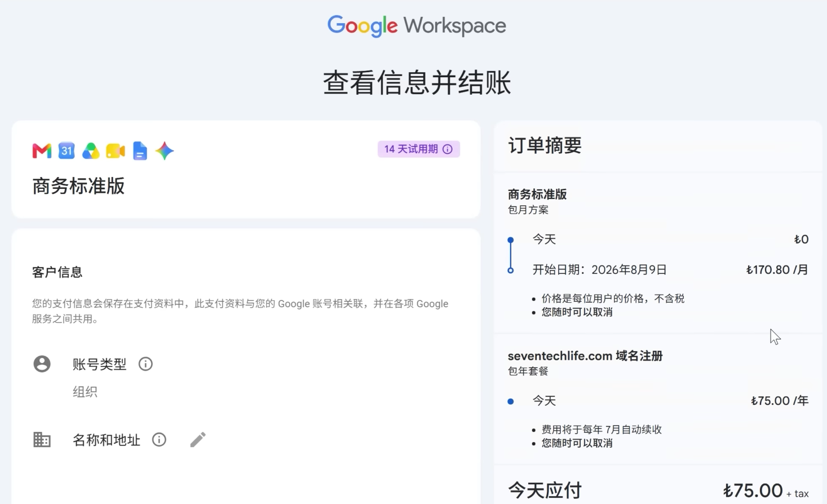Click the 组织 account type value

(x=85, y=392)
